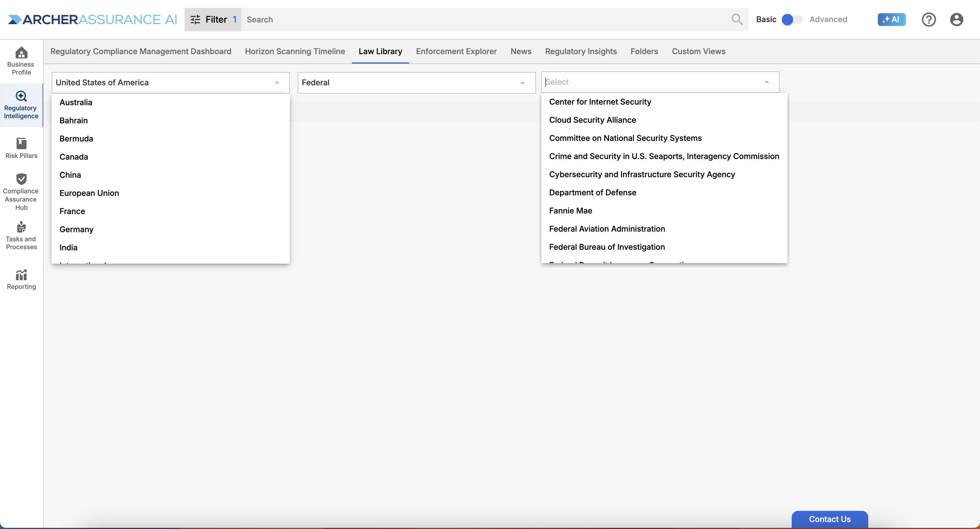Choose Crime and Security in U.S. Seaports option

point(664,156)
